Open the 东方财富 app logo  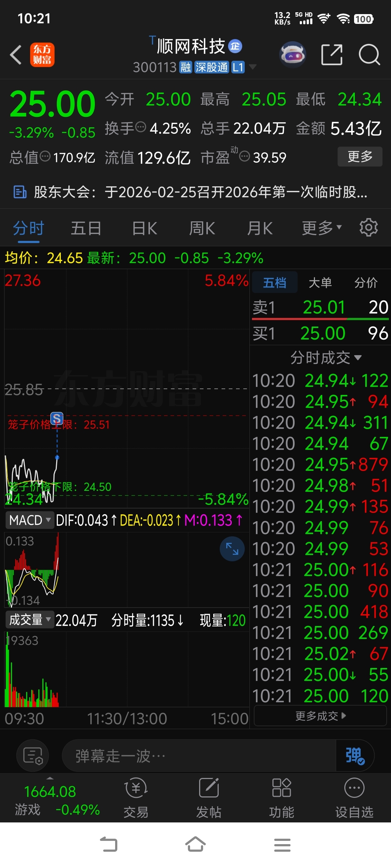[x=42, y=55]
